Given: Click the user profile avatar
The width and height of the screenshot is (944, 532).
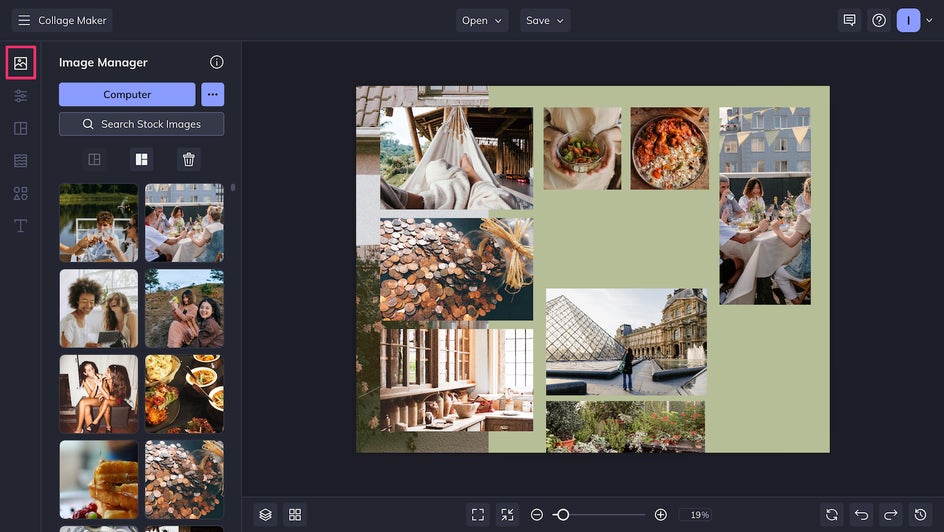Looking at the screenshot, I should click(908, 20).
